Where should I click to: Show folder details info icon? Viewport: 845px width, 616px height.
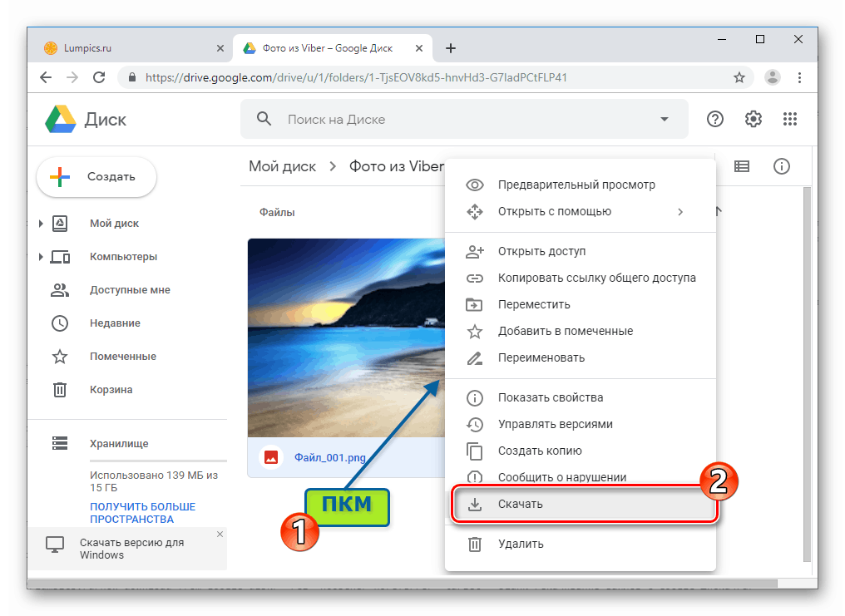click(782, 166)
